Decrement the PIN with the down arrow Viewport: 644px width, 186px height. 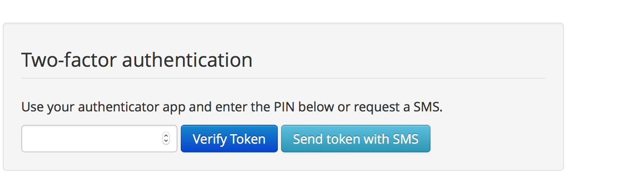click(x=166, y=141)
